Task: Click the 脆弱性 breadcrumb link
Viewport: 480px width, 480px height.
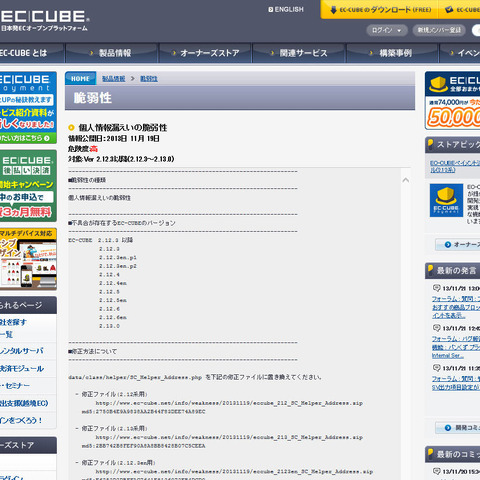Action: coord(149,79)
